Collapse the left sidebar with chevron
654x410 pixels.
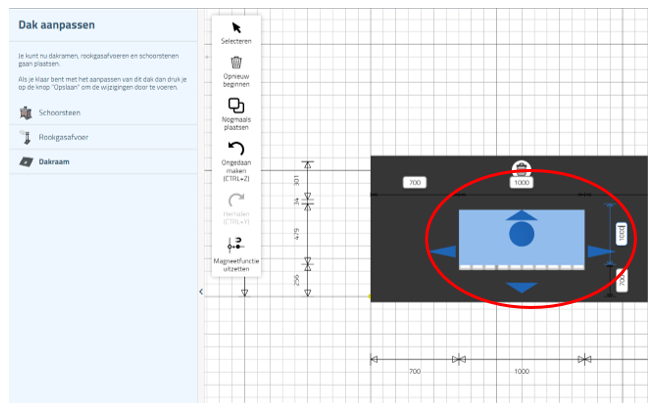click(201, 291)
